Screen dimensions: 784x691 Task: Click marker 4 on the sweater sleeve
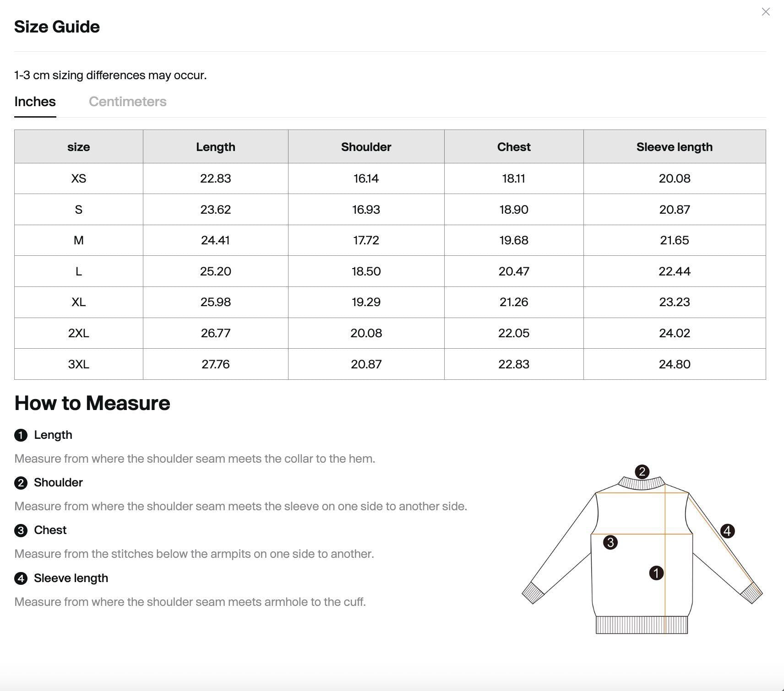coord(727,531)
